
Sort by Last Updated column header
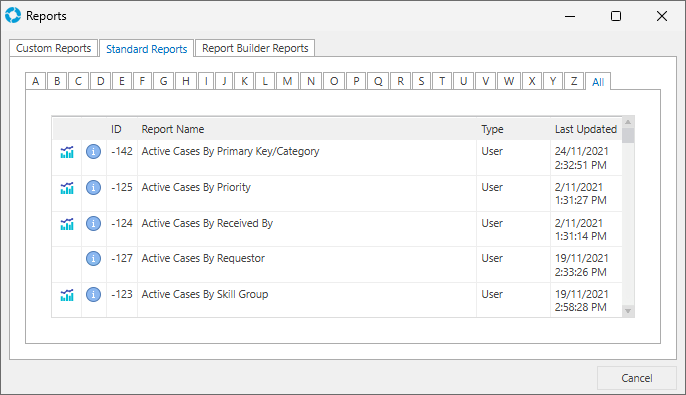point(586,129)
